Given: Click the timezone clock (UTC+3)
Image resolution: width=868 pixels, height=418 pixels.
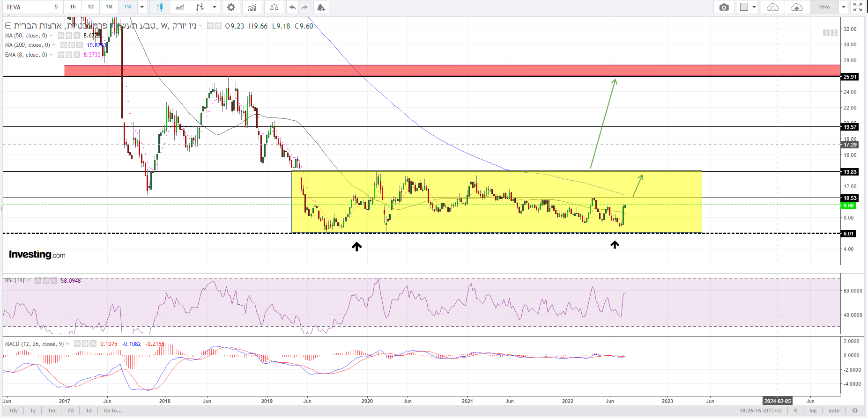Looking at the screenshot, I should pos(761,411).
